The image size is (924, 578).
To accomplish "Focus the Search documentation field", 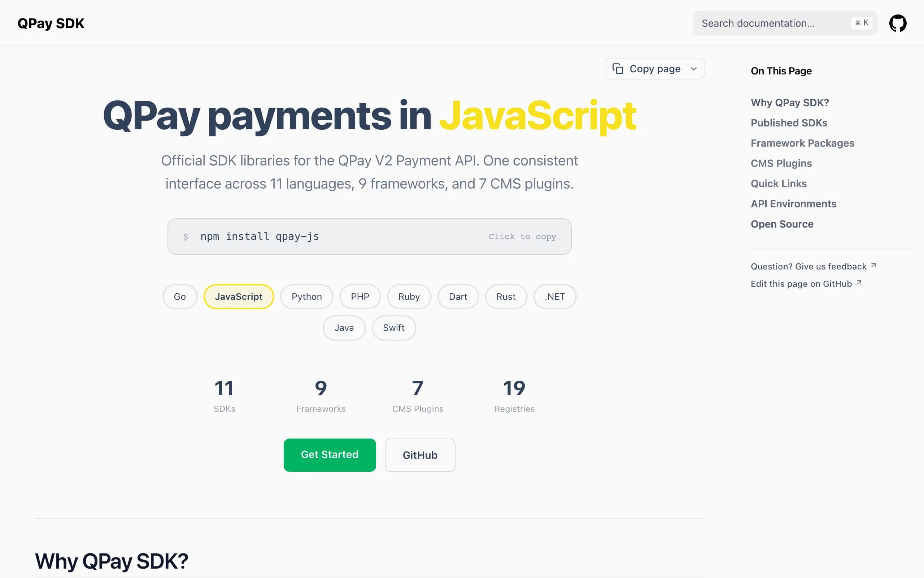I will coord(785,23).
